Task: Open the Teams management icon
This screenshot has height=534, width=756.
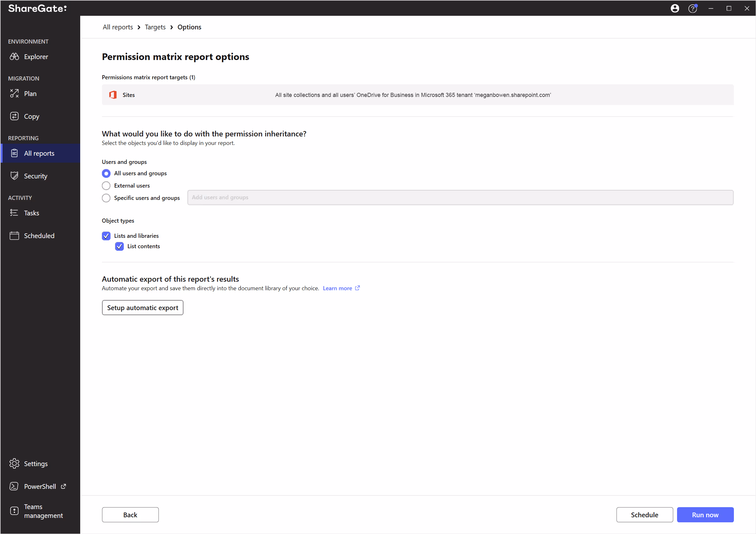Action: click(x=14, y=511)
